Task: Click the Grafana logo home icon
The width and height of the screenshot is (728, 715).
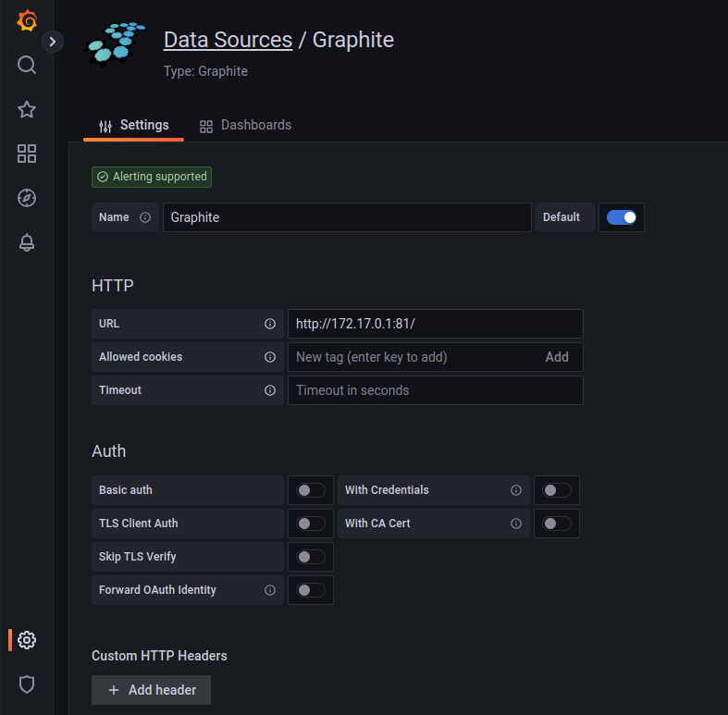Action: point(27,20)
